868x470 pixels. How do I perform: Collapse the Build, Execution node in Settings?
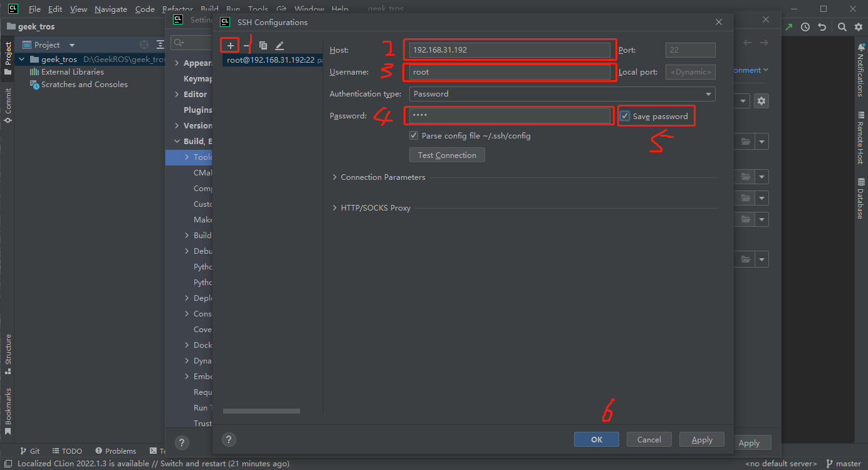point(177,142)
